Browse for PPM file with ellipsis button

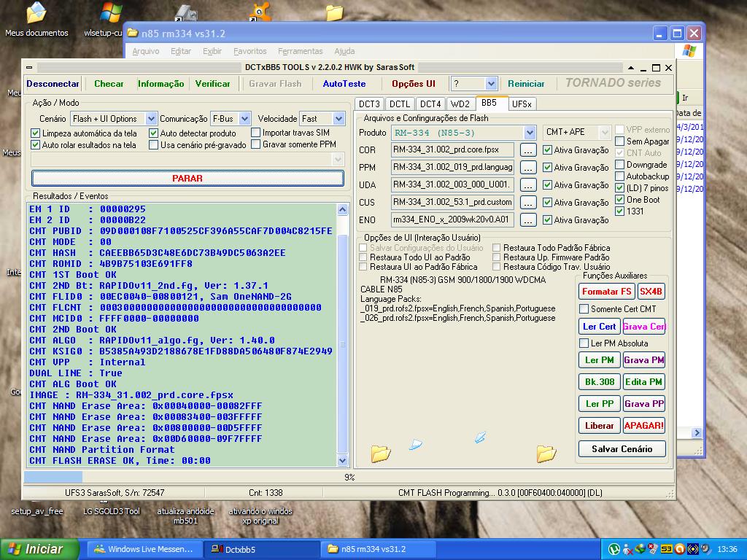[528, 168]
